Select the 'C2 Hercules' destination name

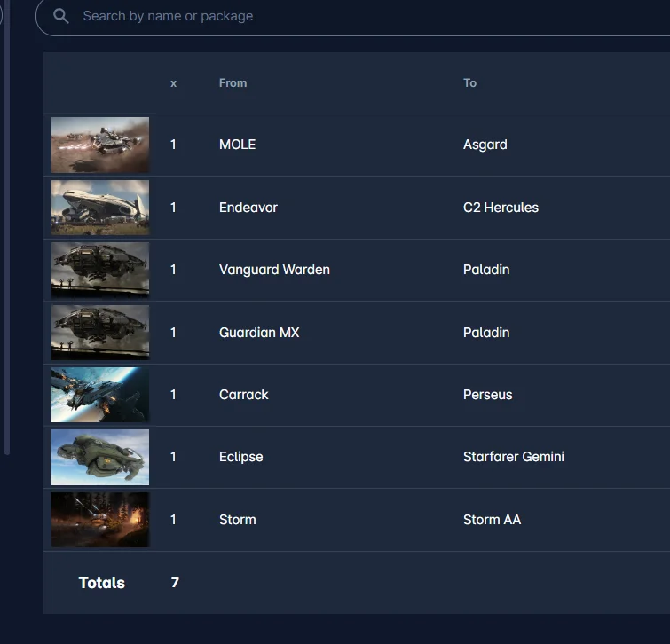coord(501,208)
